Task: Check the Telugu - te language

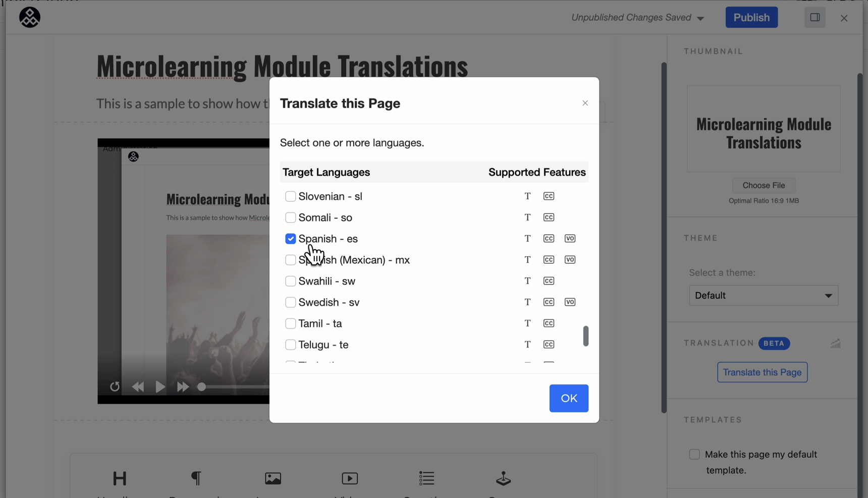Action: click(291, 345)
